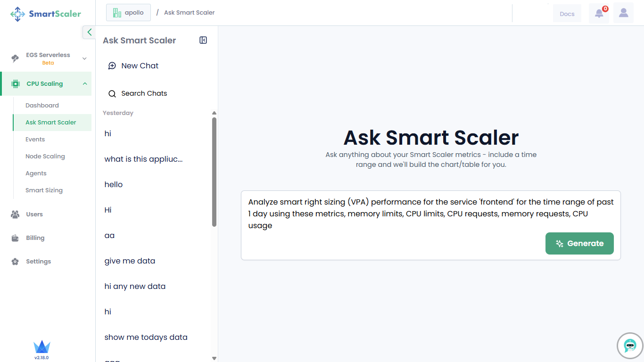
Task: Click the Users sidebar icon
Action: (15, 214)
